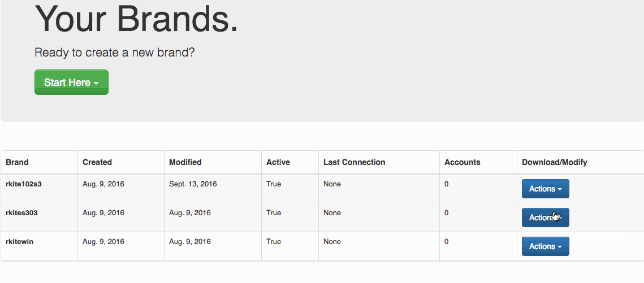Click the Accounts column header
Viewport: 644px width, 283px height.
(x=463, y=162)
